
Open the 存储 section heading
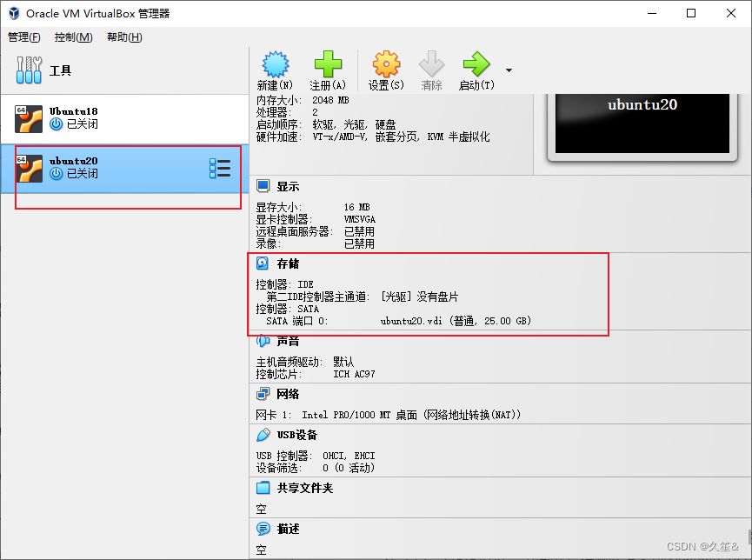click(288, 263)
